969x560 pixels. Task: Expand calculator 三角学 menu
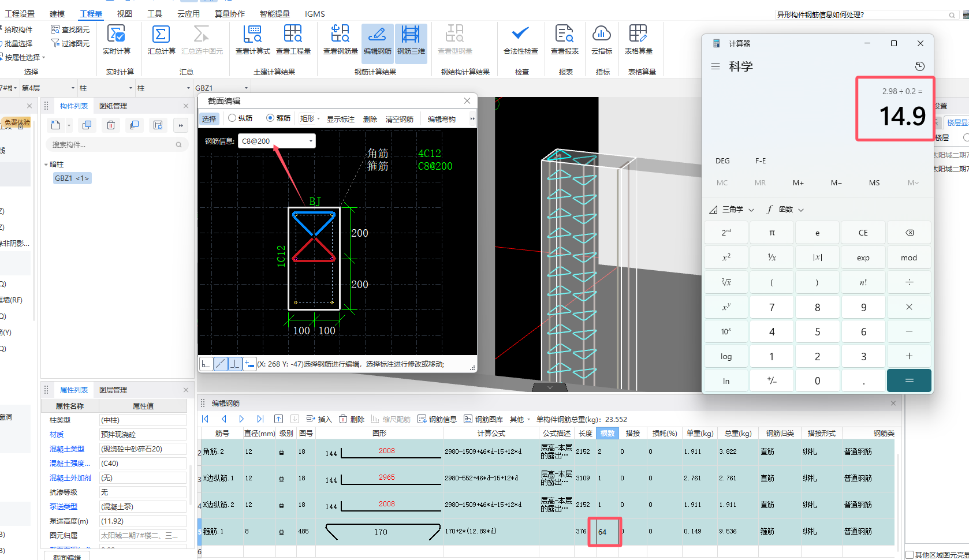pos(732,209)
